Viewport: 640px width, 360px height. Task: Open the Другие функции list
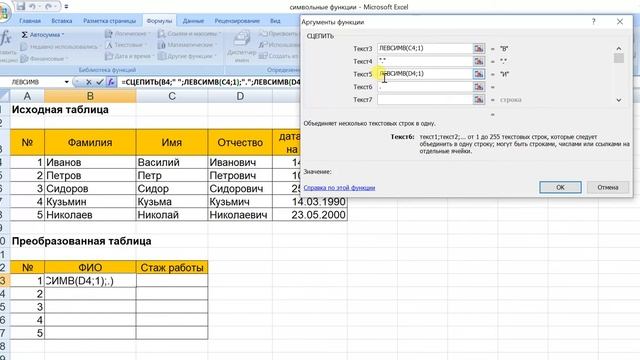187,56
